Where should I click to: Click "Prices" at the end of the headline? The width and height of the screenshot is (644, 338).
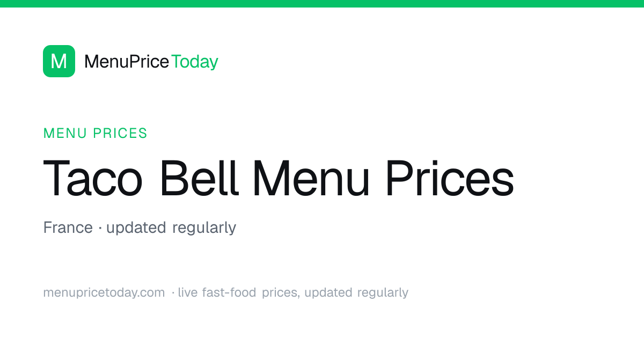[x=450, y=179]
